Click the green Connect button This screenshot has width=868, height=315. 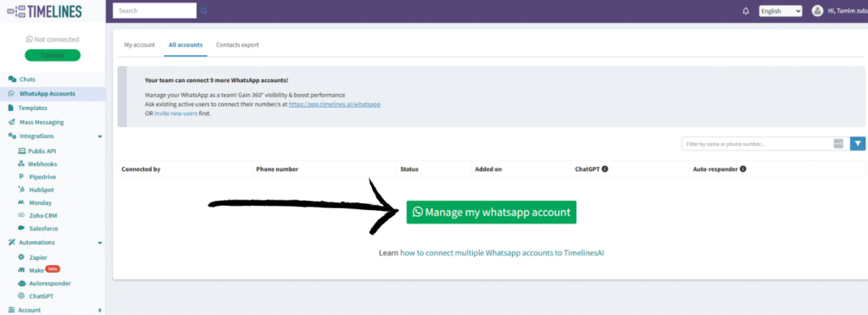pyautogui.click(x=53, y=55)
